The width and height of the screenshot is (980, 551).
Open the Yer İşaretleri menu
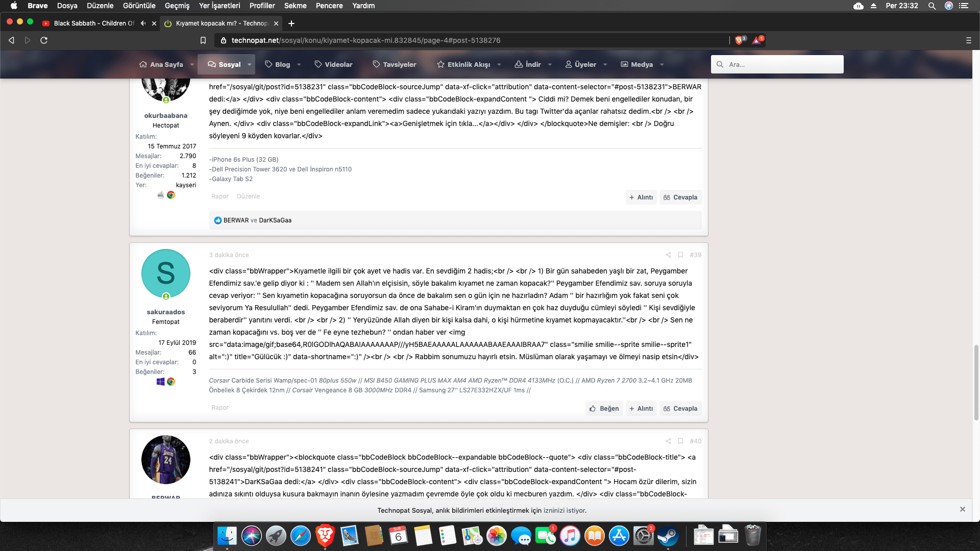tap(219, 6)
